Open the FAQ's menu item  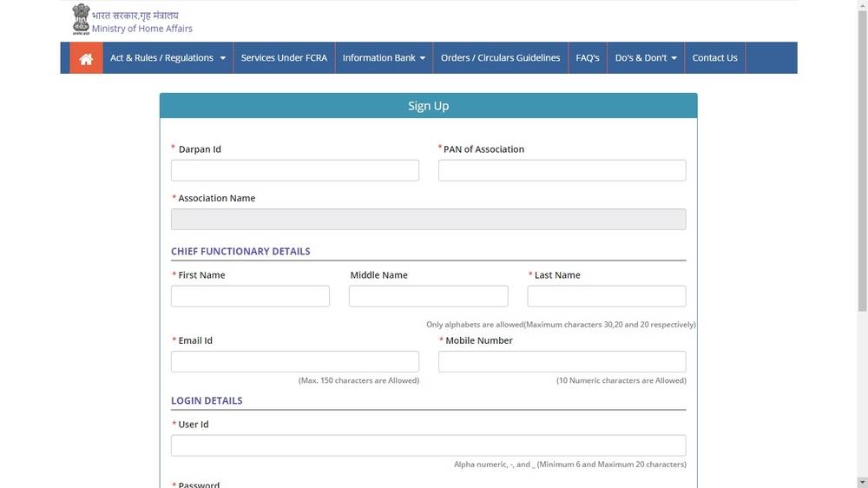tap(588, 58)
